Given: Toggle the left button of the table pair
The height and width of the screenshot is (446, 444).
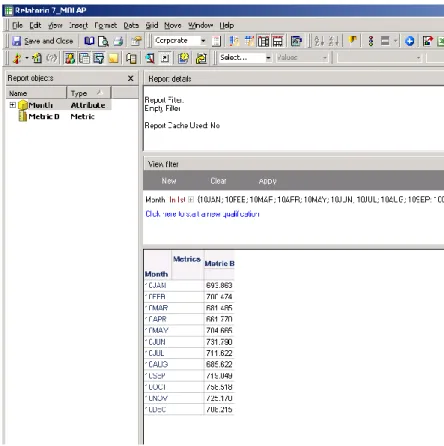Looking at the screenshot, I should (x=263, y=41).
